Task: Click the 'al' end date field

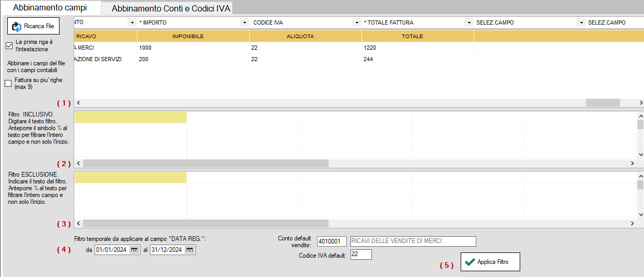Action: coord(172,250)
